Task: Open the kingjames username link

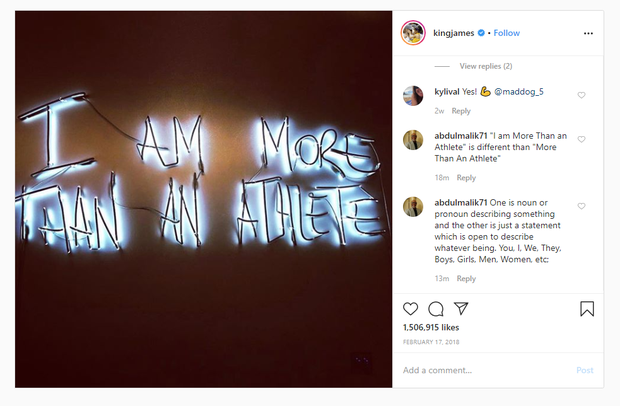Action: coord(454,33)
